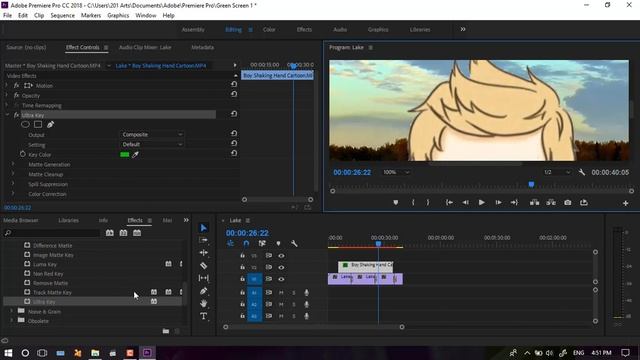The image size is (640, 360).
Task: Switch to Color workspace
Action: tap(269, 29)
